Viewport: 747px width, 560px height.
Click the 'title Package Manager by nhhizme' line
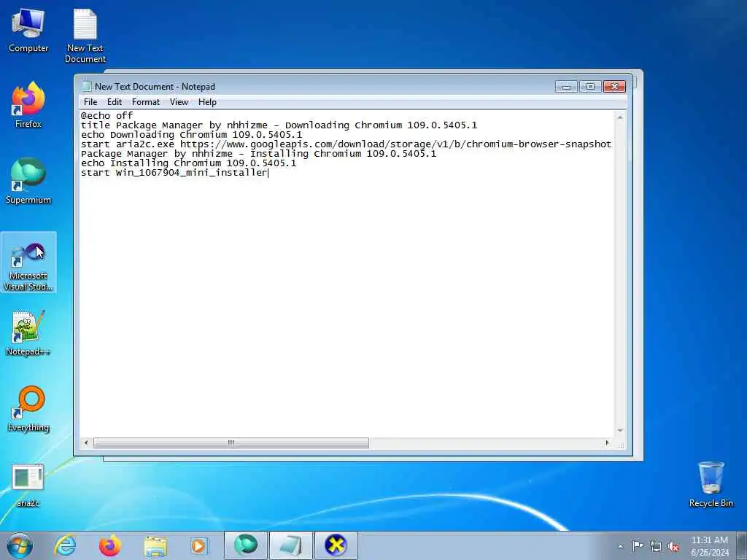279,125
